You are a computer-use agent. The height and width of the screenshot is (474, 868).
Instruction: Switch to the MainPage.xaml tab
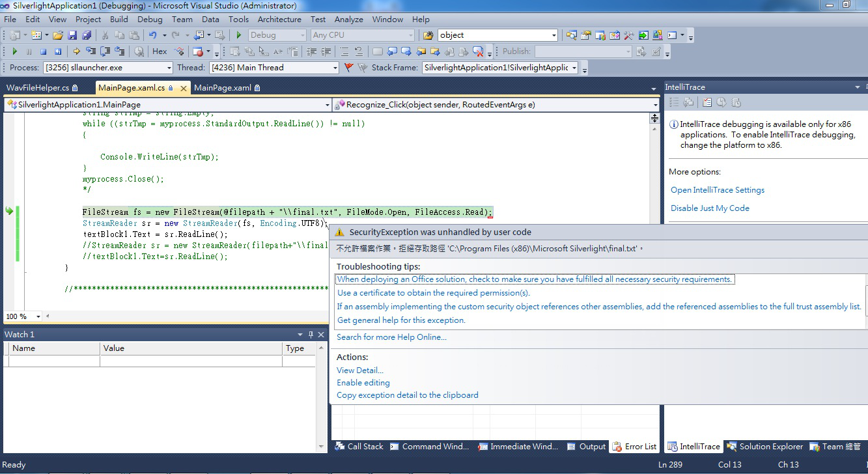tap(223, 88)
